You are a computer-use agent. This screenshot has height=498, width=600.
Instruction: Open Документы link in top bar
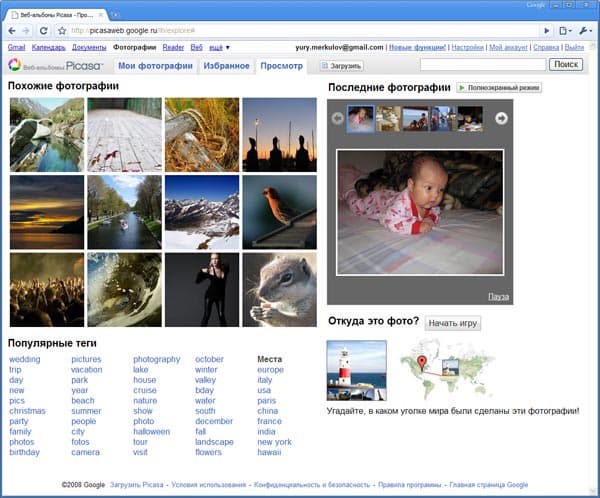click(89, 47)
